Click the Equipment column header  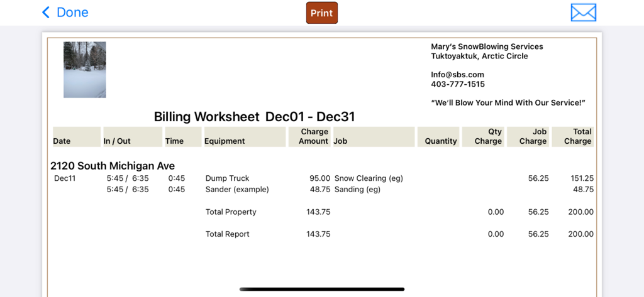[x=245, y=137]
